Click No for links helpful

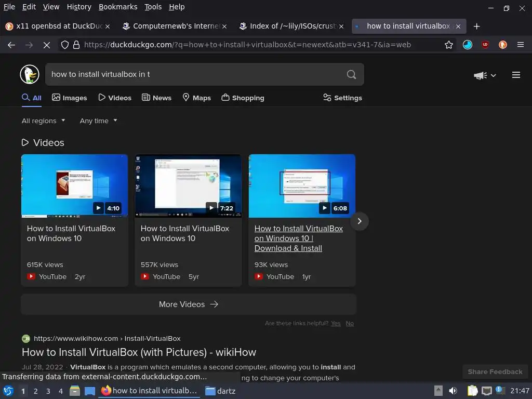(350, 323)
